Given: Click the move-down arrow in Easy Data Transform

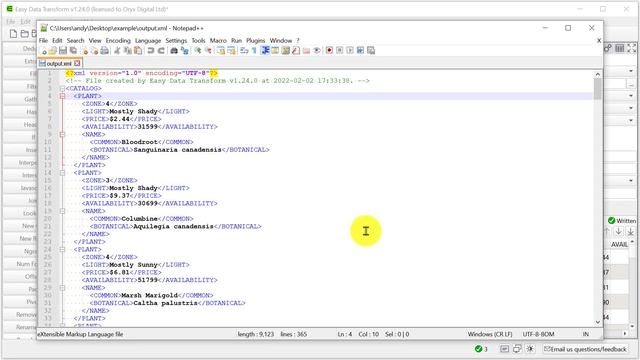Looking at the screenshot, I should click(619, 232).
